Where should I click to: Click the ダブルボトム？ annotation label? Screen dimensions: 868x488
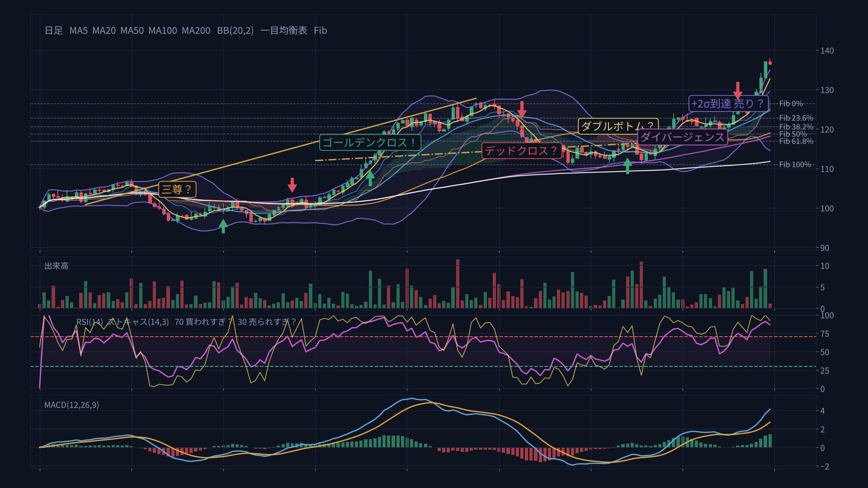[x=618, y=126]
